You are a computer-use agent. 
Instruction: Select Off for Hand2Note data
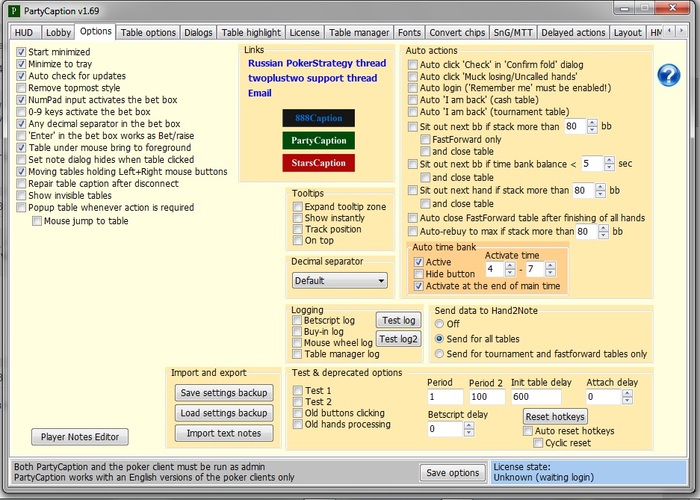tap(439, 324)
